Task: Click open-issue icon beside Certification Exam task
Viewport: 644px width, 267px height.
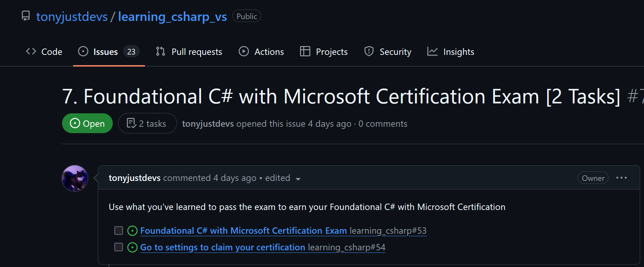Action: pyautogui.click(x=132, y=231)
